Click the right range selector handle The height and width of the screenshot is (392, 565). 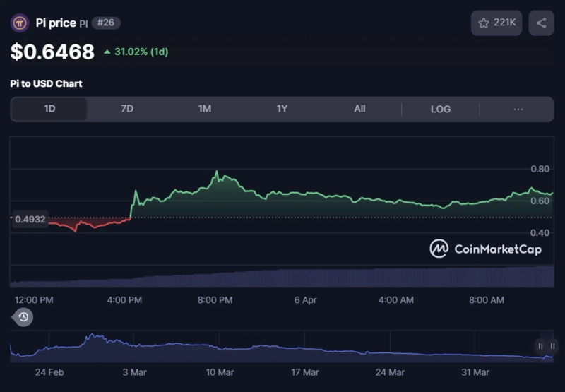(x=552, y=345)
